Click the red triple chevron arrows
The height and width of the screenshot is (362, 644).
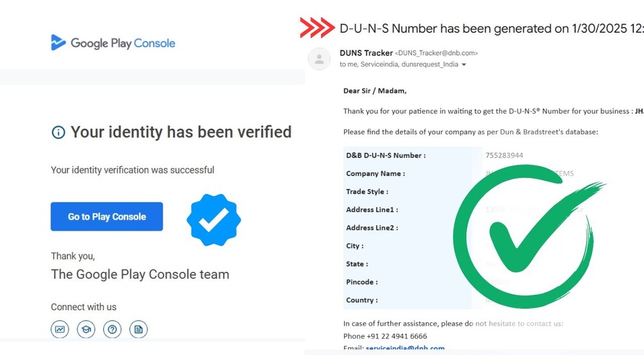click(x=317, y=28)
